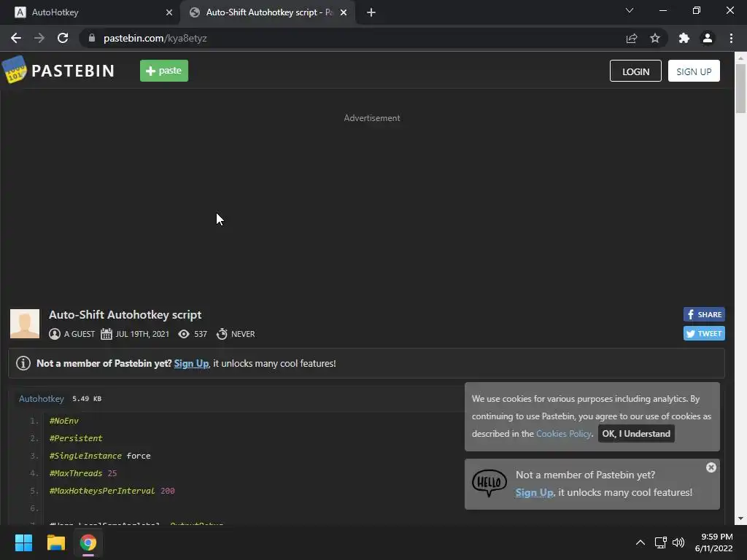
Task: Open the Cookies Policy link
Action: [564, 433]
